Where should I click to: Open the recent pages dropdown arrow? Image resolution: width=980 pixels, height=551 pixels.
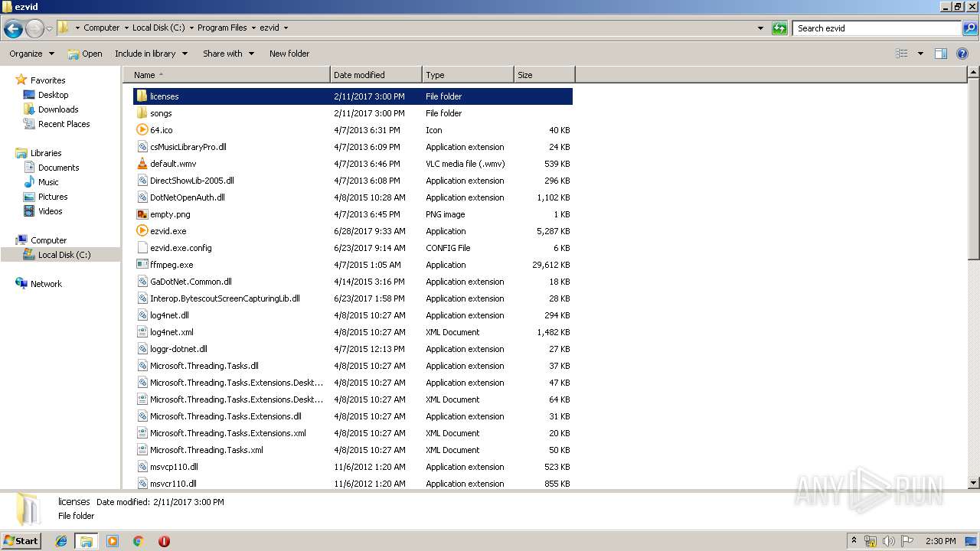(x=49, y=29)
